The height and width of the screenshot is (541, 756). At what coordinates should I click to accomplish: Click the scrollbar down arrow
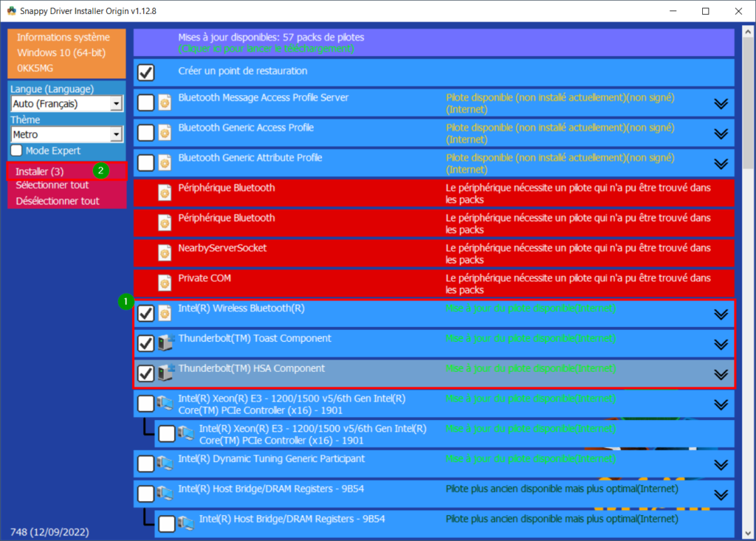pyautogui.click(x=748, y=534)
